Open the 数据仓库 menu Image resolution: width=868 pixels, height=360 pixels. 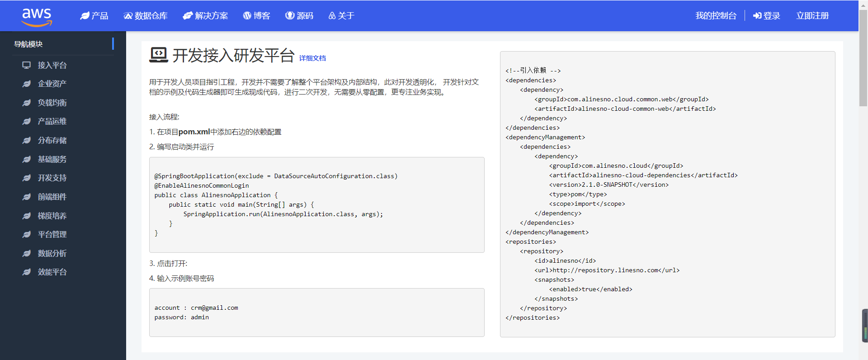click(146, 16)
